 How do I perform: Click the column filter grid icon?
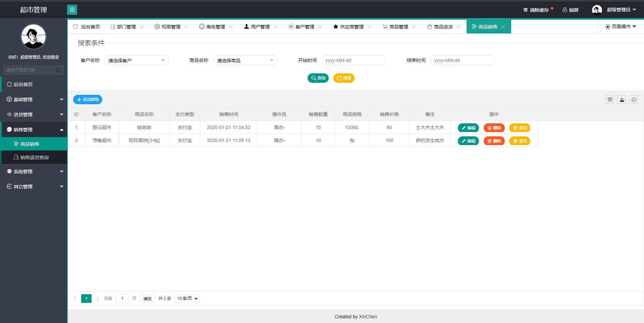click(610, 100)
